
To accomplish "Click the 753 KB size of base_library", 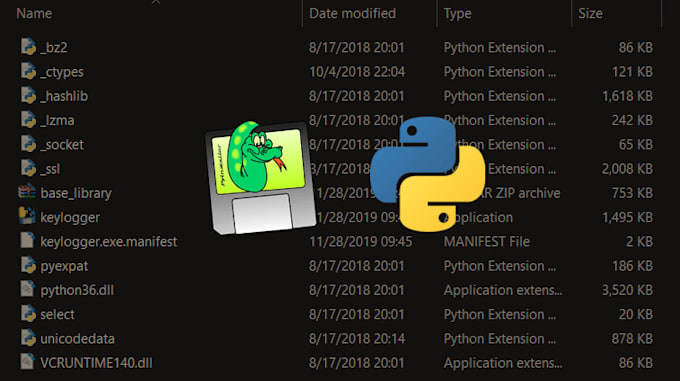I will (632, 193).
